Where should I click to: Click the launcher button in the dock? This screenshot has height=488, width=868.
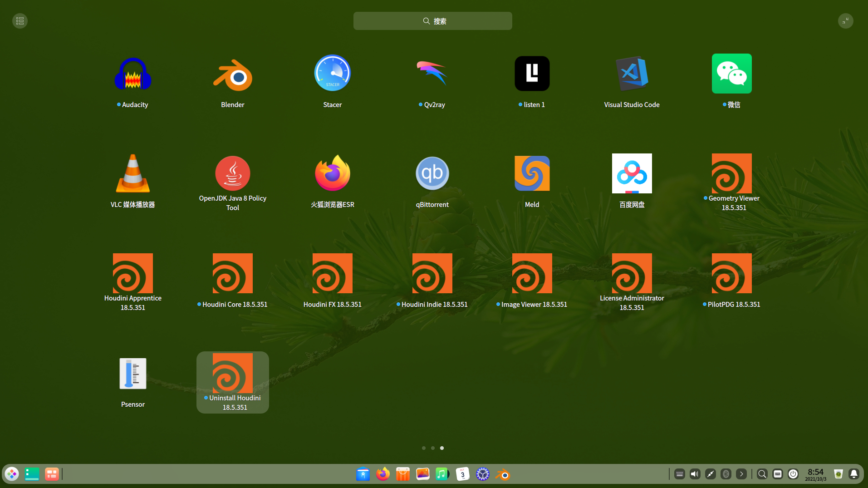12,474
